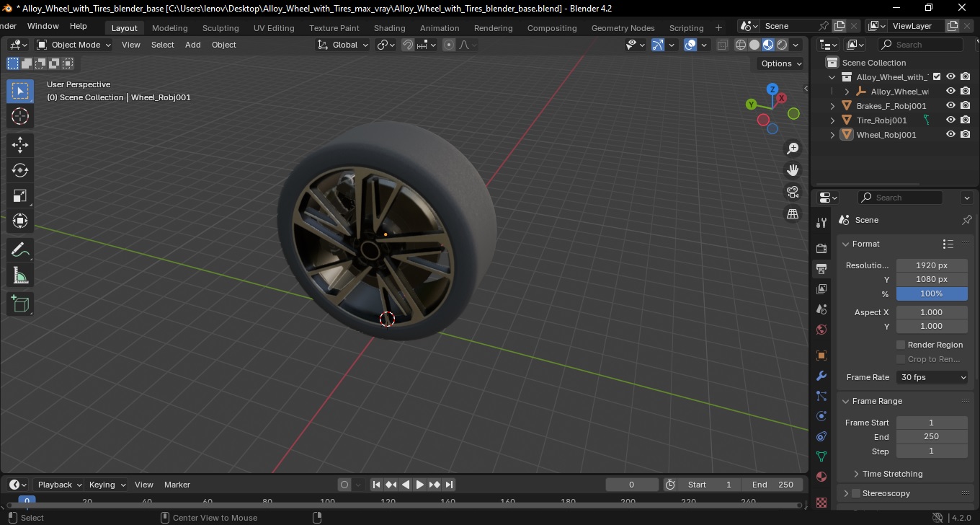Open the viewport Options dropdown

(781, 63)
